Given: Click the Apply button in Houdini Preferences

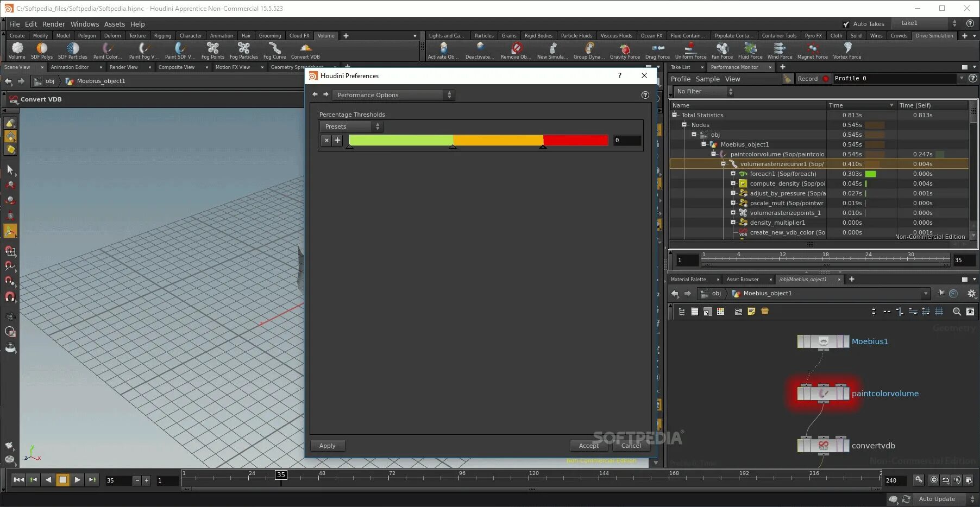Looking at the screenshot, I should pos(327,445).
